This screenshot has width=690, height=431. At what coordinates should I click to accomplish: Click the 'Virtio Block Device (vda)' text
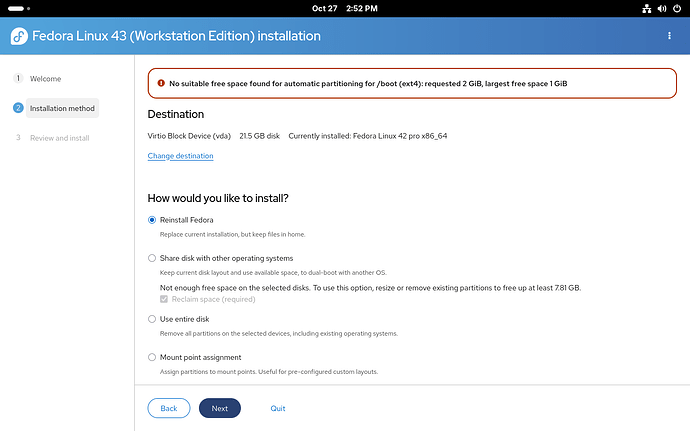tap(189, 136)
